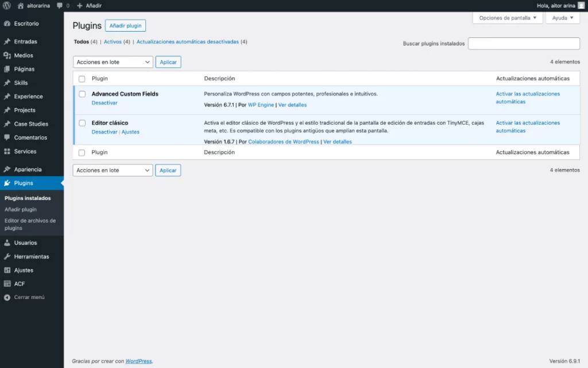This screenshot has width=588, height=368.
Task: Open Usuarios via its sidebar icon
Action: point(7,243)
